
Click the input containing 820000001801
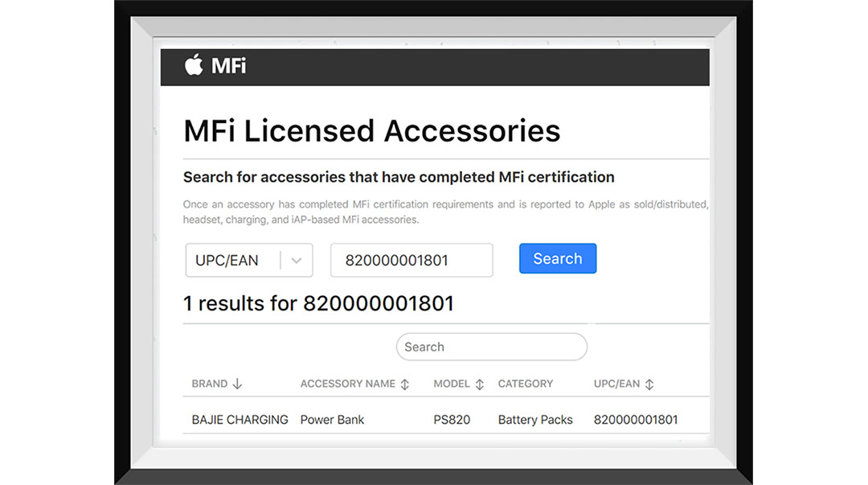pyautogui.click(x=411, y=259)
